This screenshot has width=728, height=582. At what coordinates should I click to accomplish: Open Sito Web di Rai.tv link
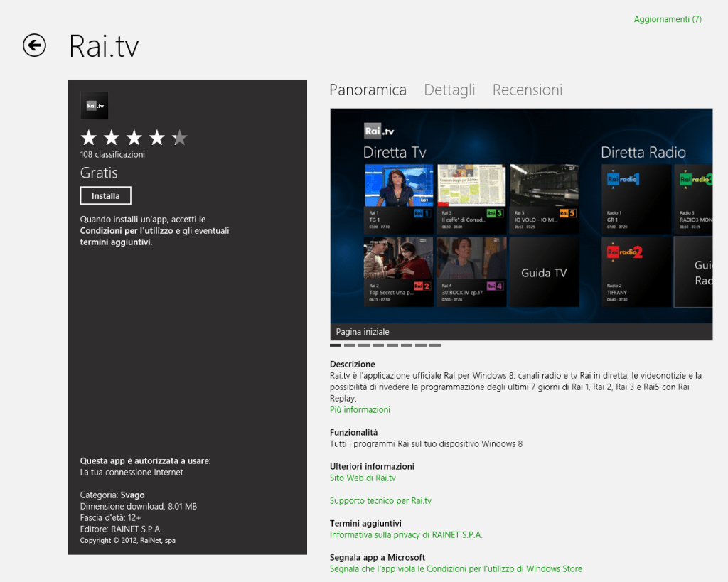coord(363,478)
